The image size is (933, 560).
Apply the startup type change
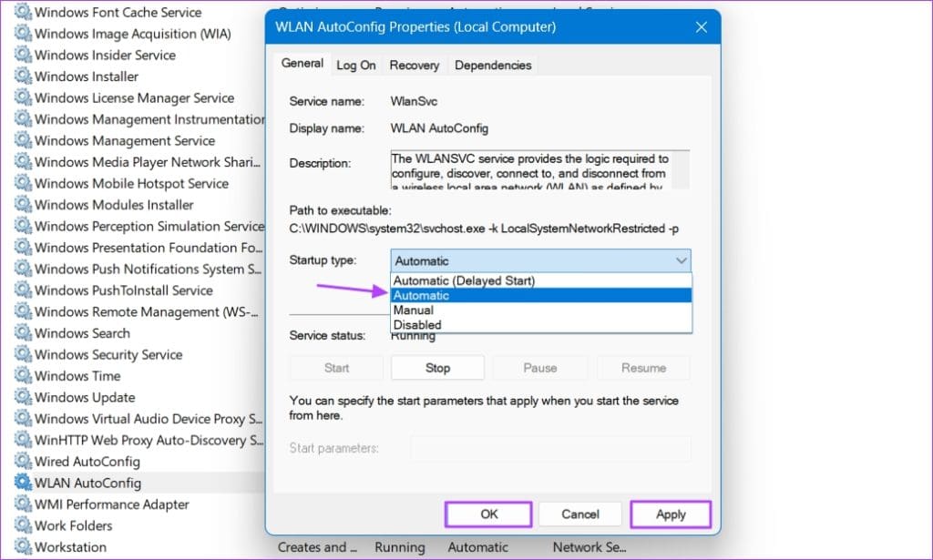pyautogui.click(x=670, y=514)
